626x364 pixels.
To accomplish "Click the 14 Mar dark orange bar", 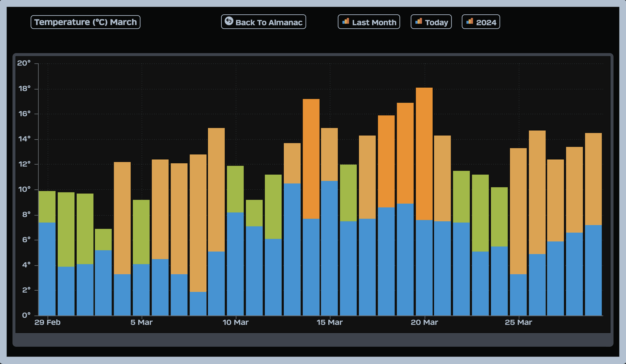I will [x=311, y=158].
